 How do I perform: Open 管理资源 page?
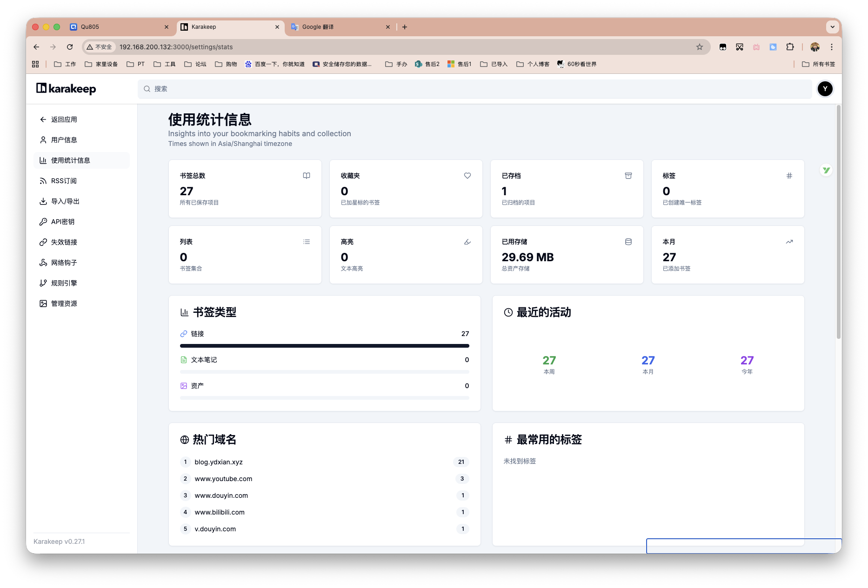click(x=64, y=303)
